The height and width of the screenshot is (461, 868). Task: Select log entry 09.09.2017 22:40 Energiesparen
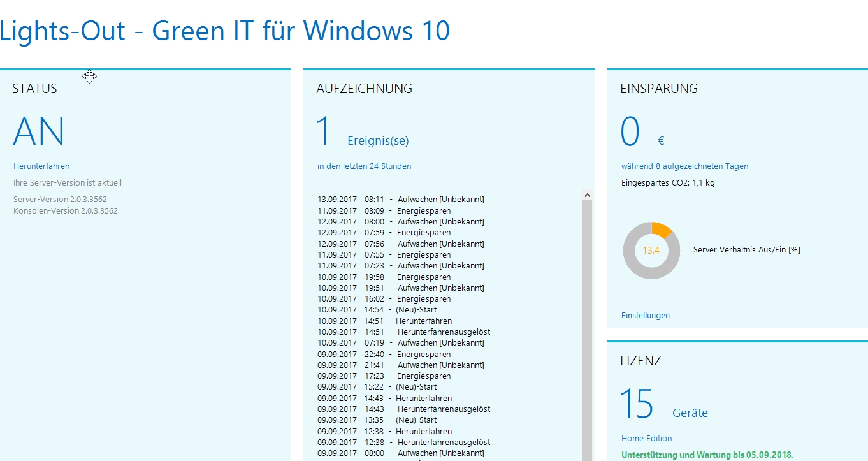tap(384, 355)
